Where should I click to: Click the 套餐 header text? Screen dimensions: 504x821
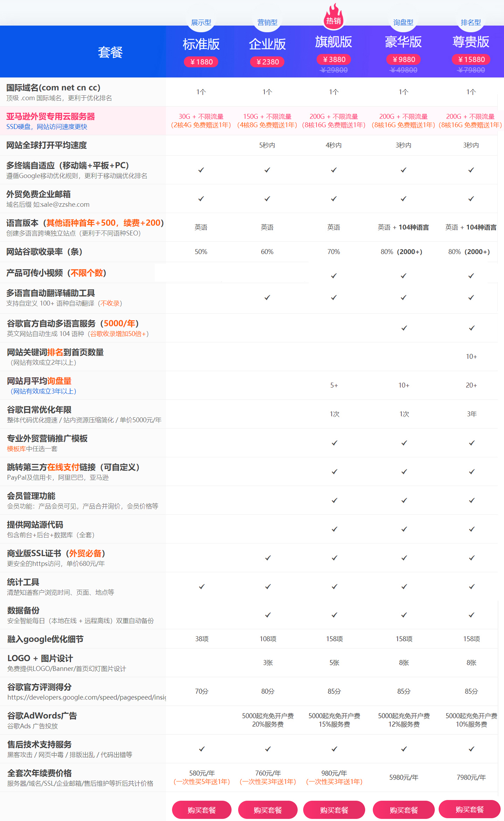click(x=110, y=52)
